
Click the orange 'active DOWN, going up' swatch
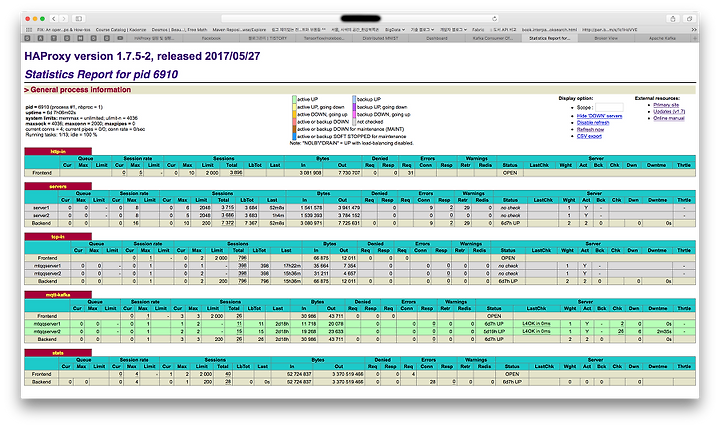coord(294,114)
